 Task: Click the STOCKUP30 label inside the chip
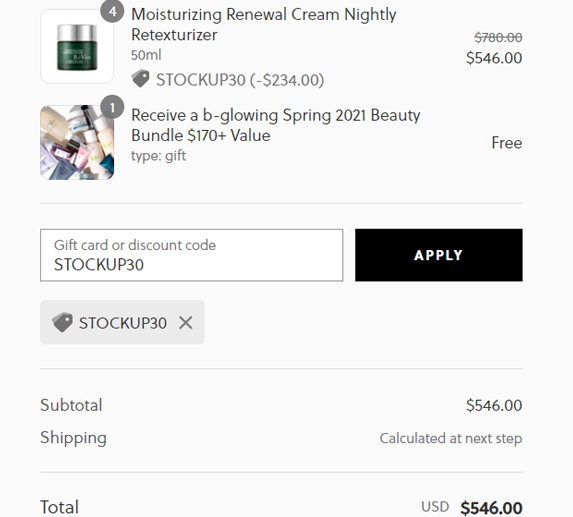click(123, 323)
